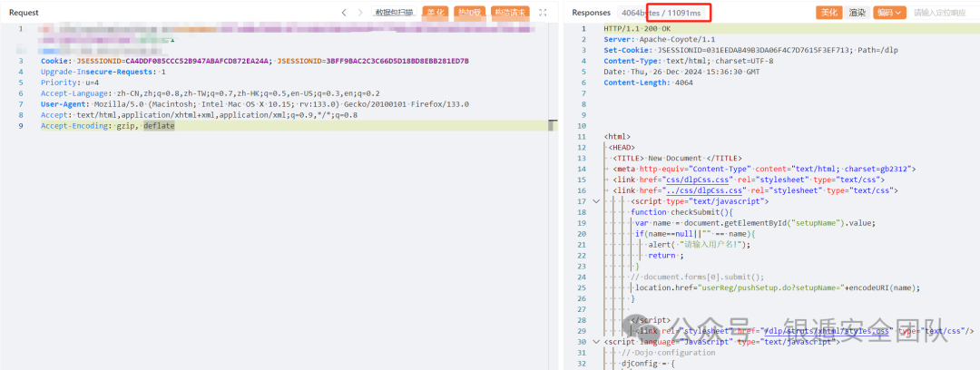Expand the Request panel to fullscreen
Screen dimensions: 980x370
pyautogui.click(x=543, y=13)
